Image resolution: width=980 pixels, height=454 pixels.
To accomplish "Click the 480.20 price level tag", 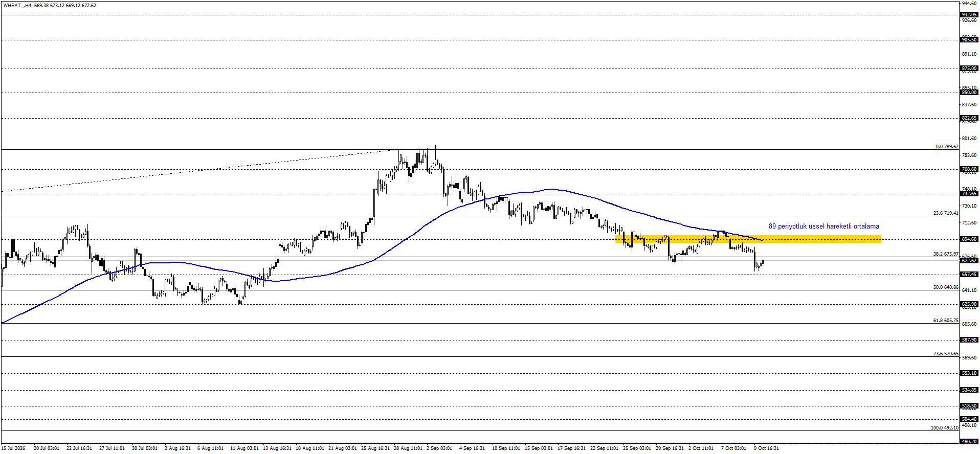I will pyautogui.click(x=969, y=441).
